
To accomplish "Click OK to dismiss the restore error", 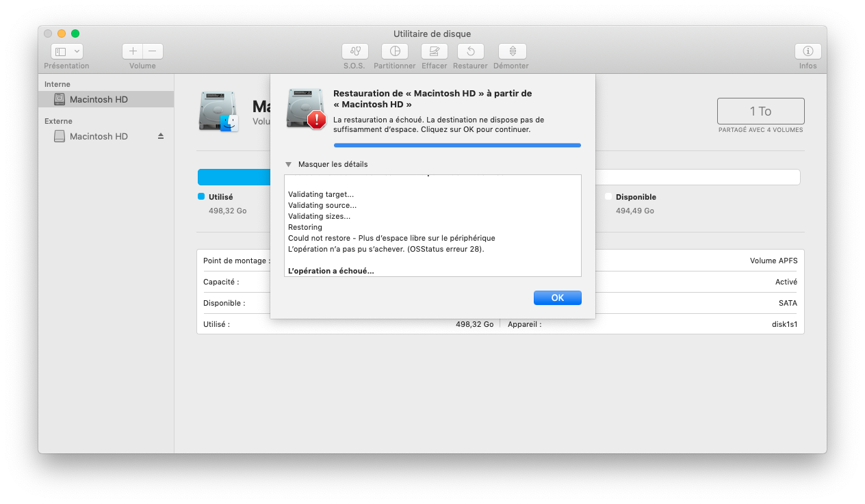I will pyautogui.click(x=558, y=297).
